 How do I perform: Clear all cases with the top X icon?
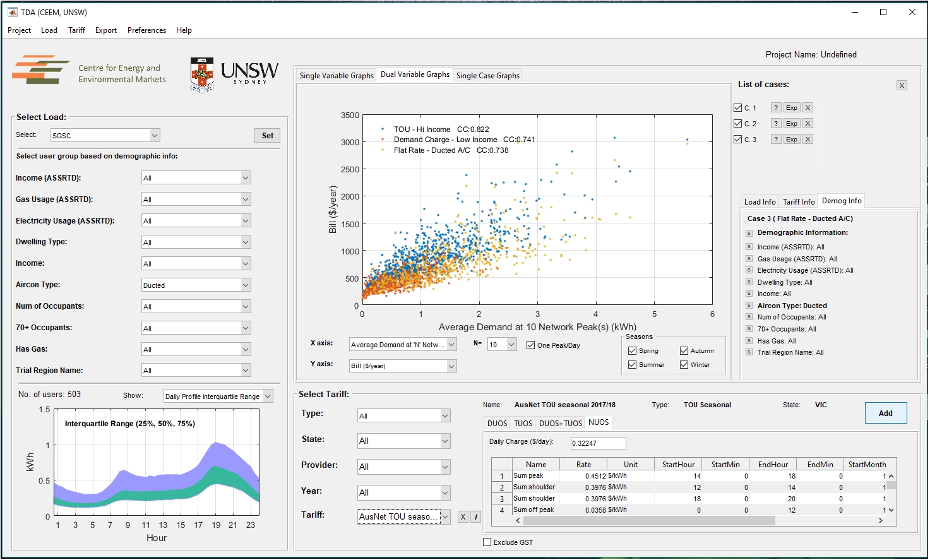click(x=902, y=85)
